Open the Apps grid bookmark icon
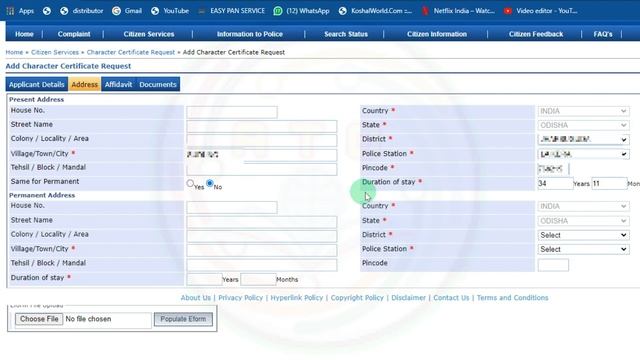The width and height of the screenshot is (640, 360). click(x=10, y=11)
